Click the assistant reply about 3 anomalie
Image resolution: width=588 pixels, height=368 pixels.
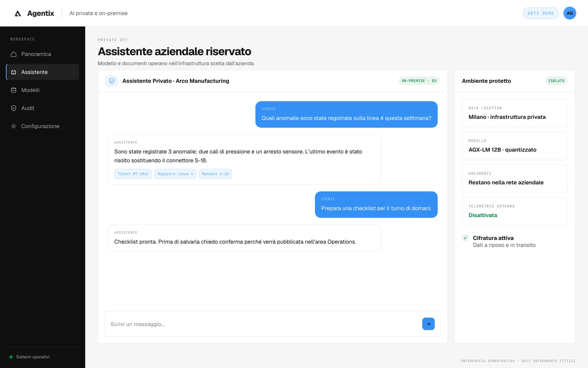point(244,159)
